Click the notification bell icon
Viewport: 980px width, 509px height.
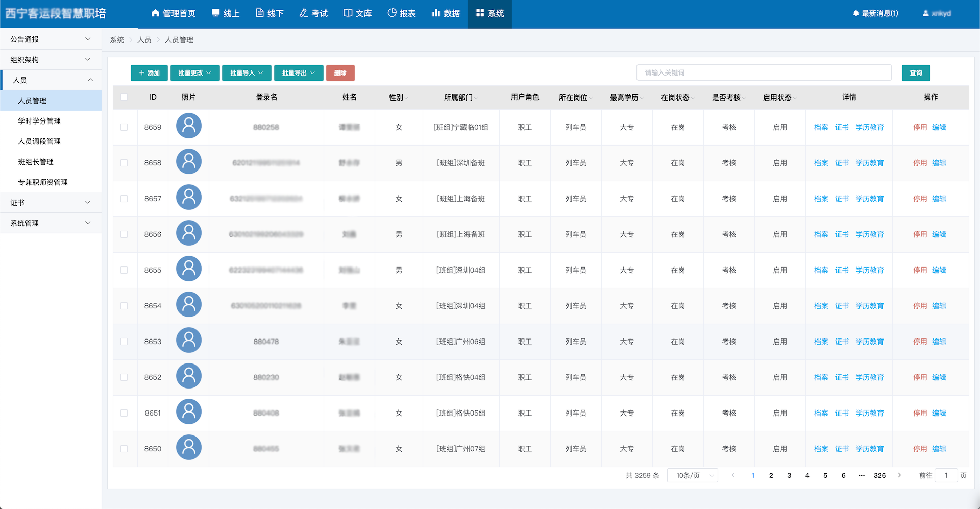(856, 13)
